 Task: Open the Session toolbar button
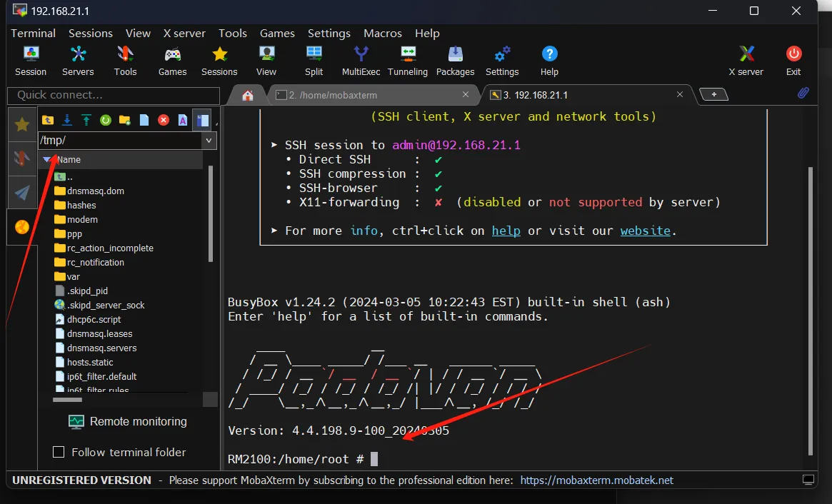tap(31, 61)
